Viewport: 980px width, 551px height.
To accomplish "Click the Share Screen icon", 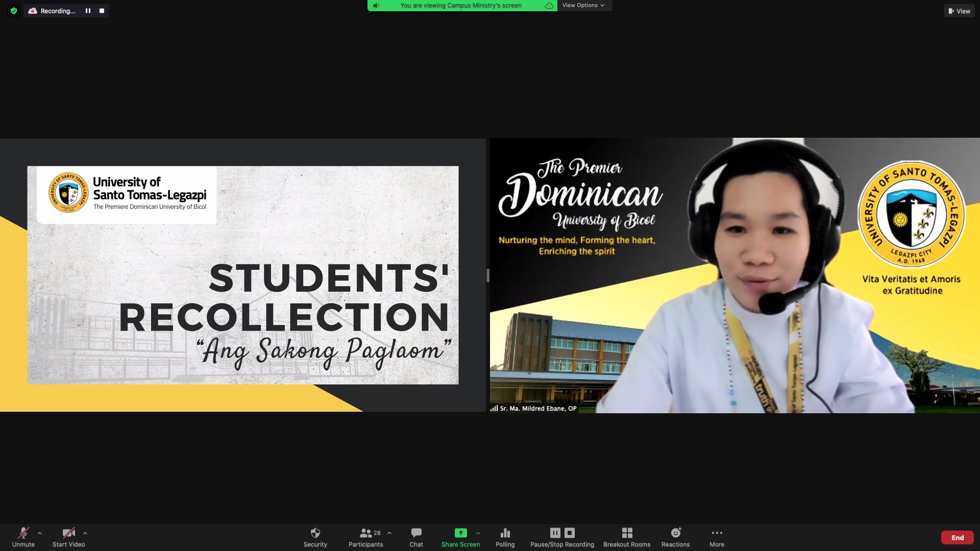I will click(x=460, y=533).
